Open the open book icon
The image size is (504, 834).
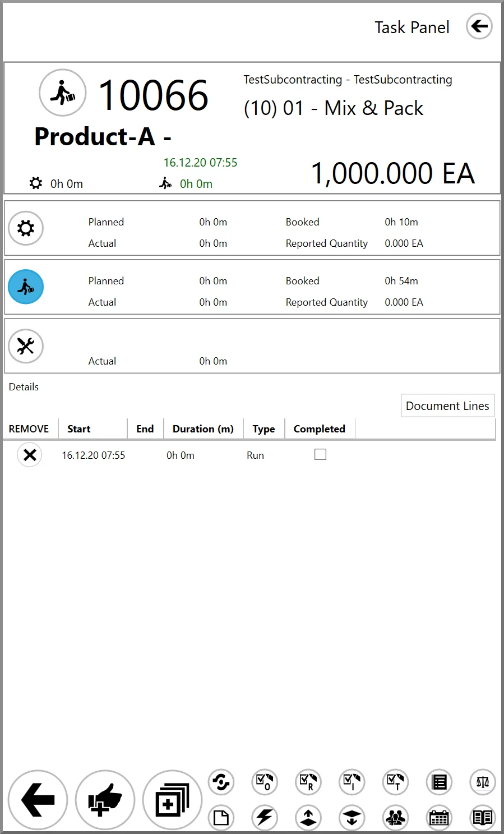point(483,818)
